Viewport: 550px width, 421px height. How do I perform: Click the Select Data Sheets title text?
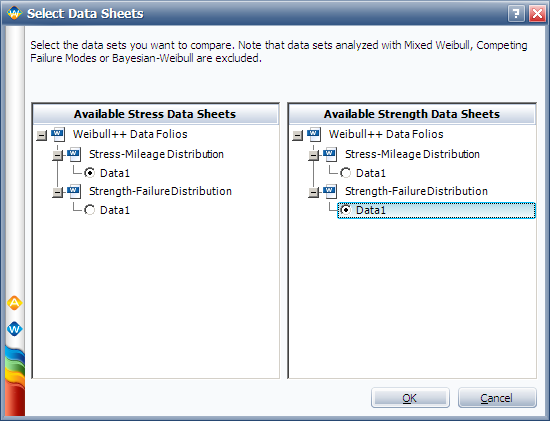click(85, 14)
